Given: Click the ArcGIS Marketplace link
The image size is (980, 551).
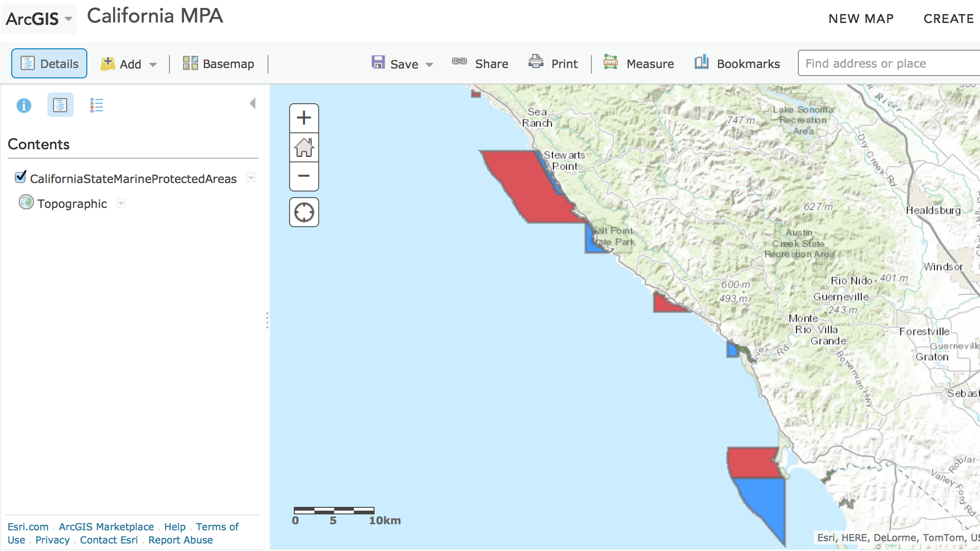Looking at the screenshot, I should [106, 527].
